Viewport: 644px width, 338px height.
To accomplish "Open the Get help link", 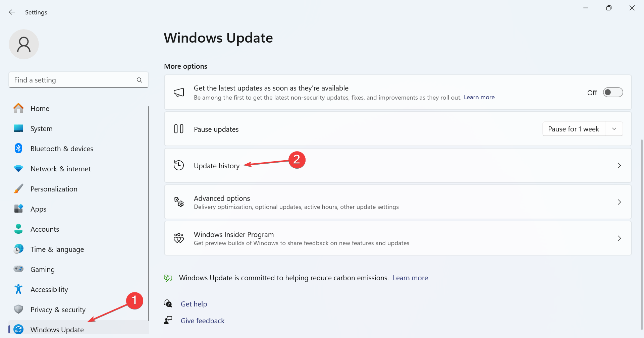I will pyautogui.click(x=194, y=304).
